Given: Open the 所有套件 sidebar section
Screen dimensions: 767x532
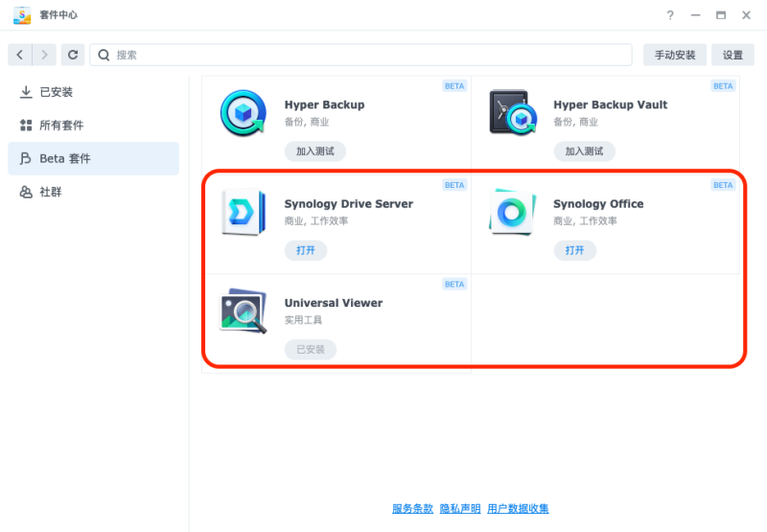Looking at the screenshot, I should pyautogui.click(x=93, y=126).
